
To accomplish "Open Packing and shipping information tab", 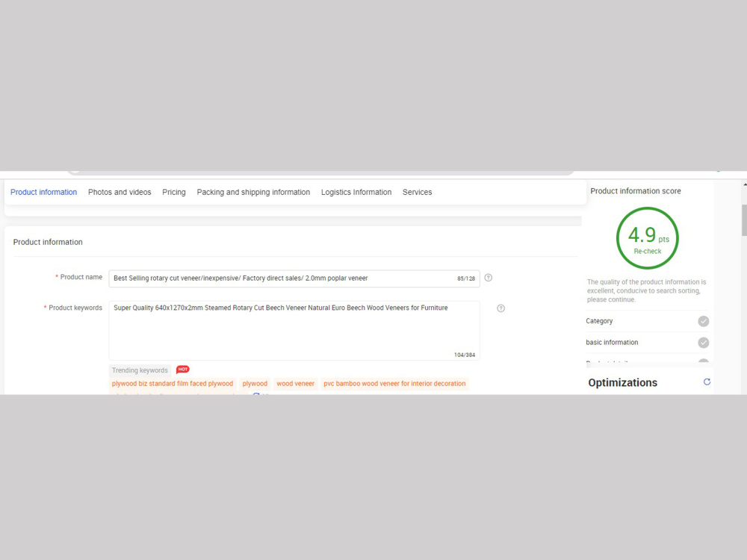I will [253, 192].
